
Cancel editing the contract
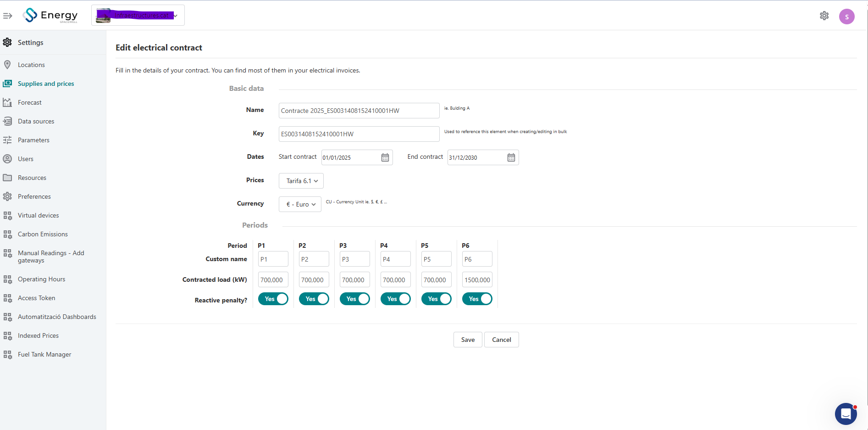[502, 340]
